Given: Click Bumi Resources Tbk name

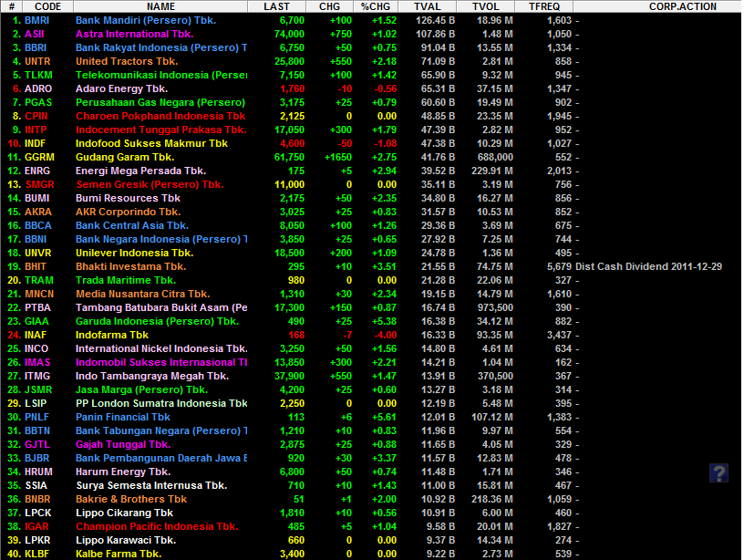Looking at the screenshot, I should tap(129, 199).
